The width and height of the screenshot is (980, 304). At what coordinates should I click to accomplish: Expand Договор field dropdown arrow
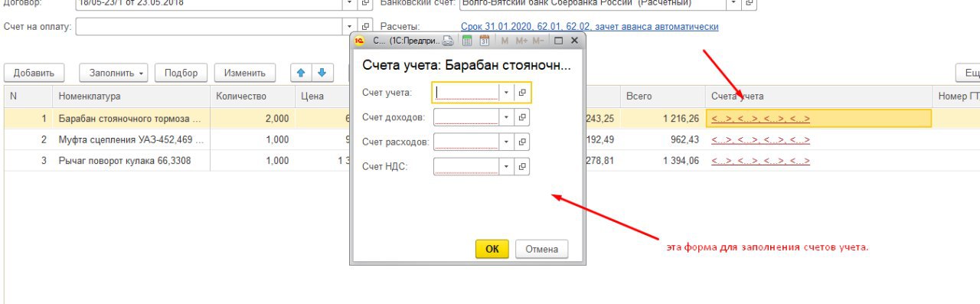pyautogui.click(x=349, y=3)
